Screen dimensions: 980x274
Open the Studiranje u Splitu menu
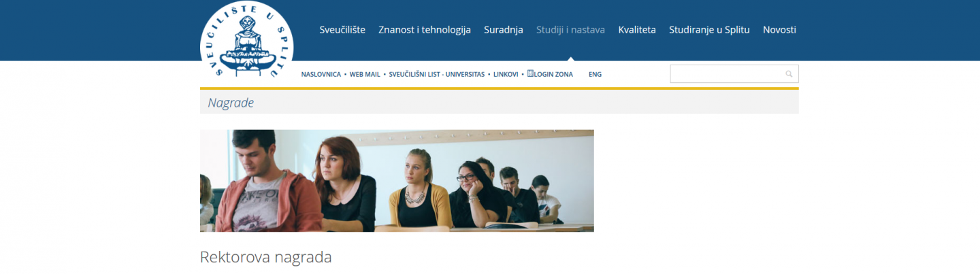709,29
